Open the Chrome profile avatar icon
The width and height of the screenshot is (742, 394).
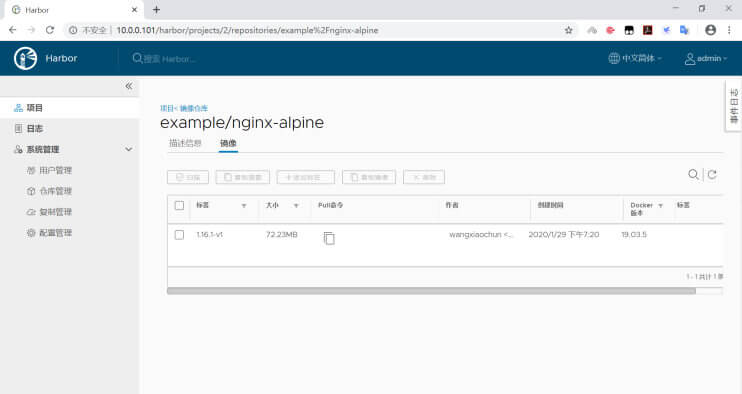(710, 30)
